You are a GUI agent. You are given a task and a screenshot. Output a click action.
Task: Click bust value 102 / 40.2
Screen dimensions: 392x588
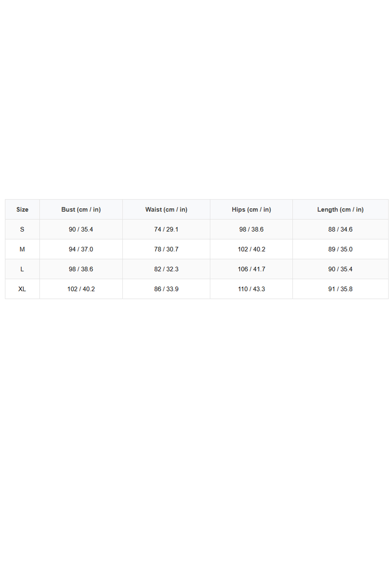pos(81,289)
